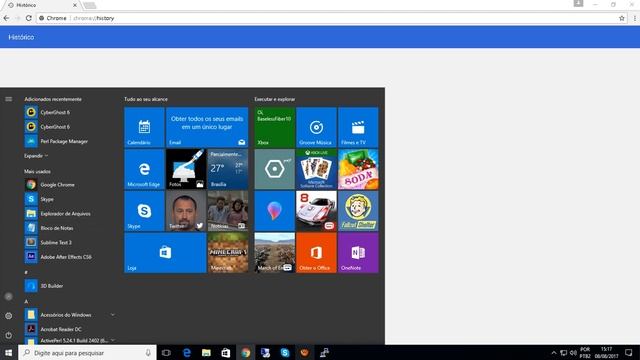Open the Fallout Shelter tile
640x360 pixels.
[358, 211]
